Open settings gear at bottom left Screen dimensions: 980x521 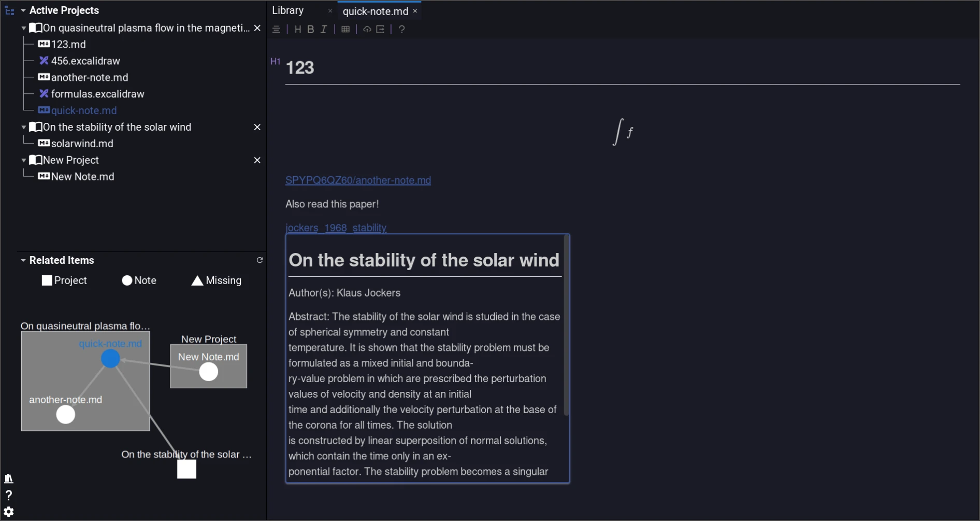click(x=9, y=512)
